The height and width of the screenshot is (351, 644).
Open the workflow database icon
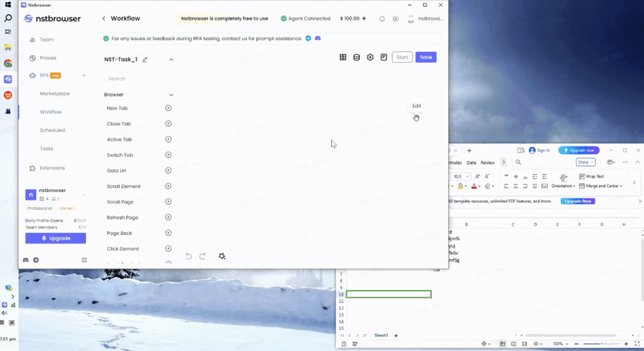(x=357, y=58)
